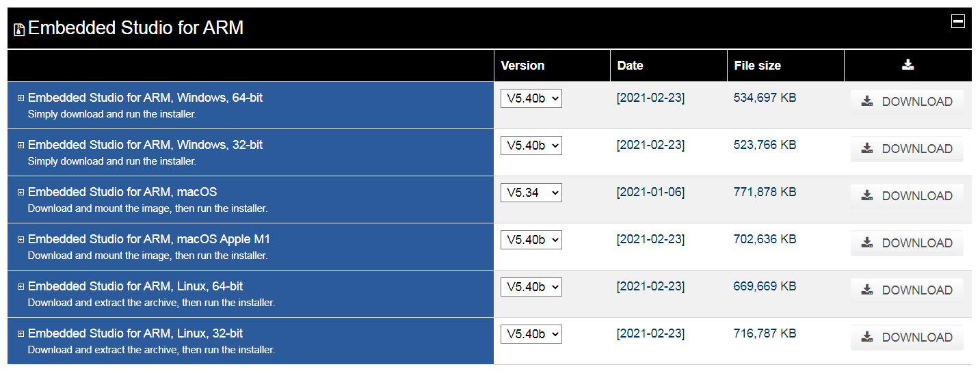Click the Embedded Studio for ARM, macOS Apple M1 title
Viewport: 980px width, 371px height.
149,239
